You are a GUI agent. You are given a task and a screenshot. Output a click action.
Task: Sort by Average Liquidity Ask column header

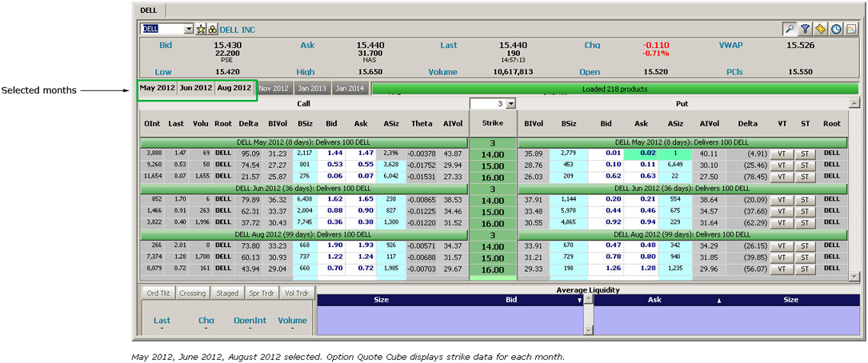pos(654,300)
